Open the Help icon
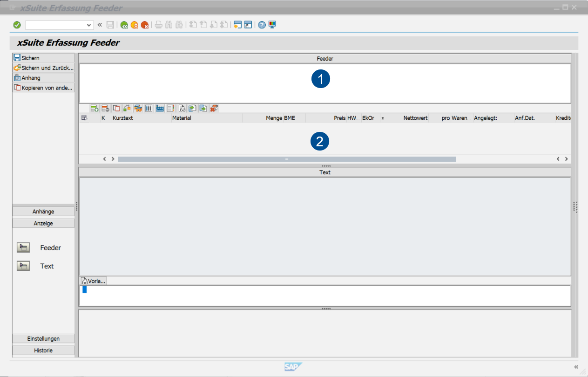This screenshot has width=588, height=377. 262,25
